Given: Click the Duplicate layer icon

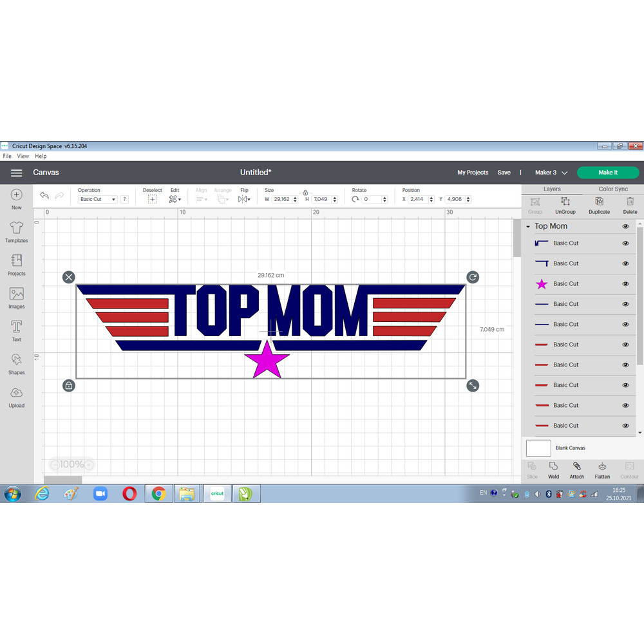Looking at the screenshot, I should tap(599, 202).
